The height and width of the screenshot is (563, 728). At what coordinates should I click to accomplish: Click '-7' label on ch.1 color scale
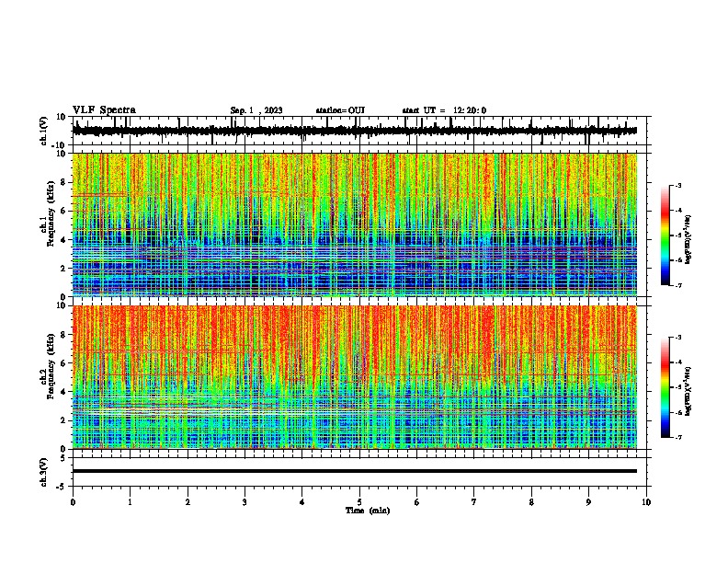click(678, 285)
